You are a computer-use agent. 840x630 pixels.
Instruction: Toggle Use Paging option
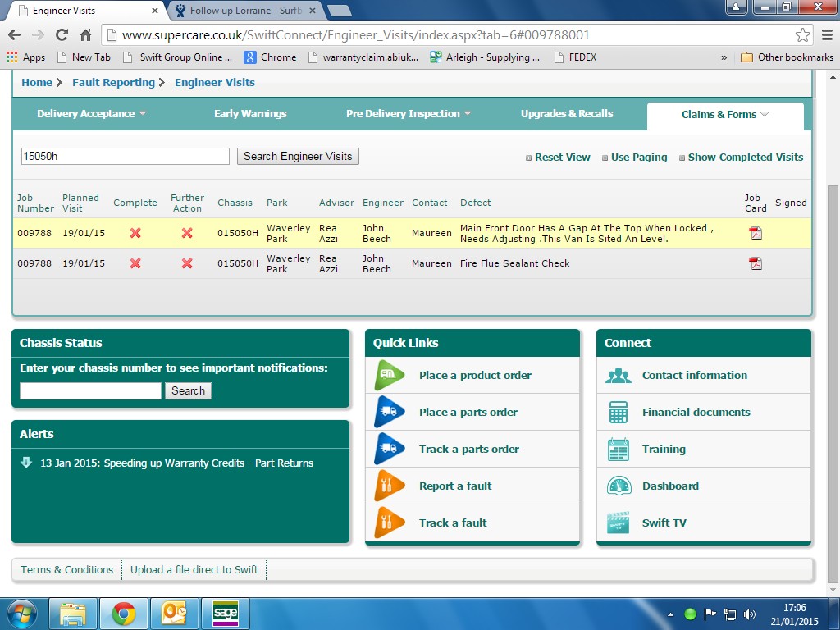pyautogui.click(x=634, y=157)
